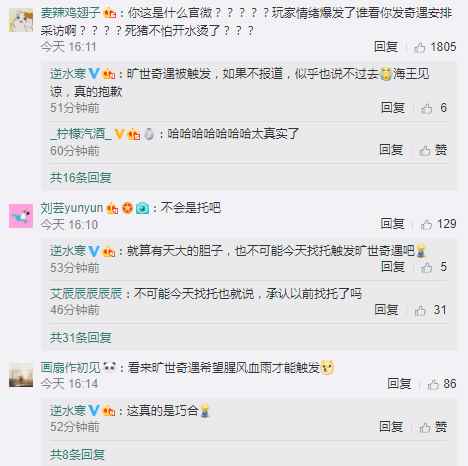Expand 共16条回复 thread

click(80, 177)
